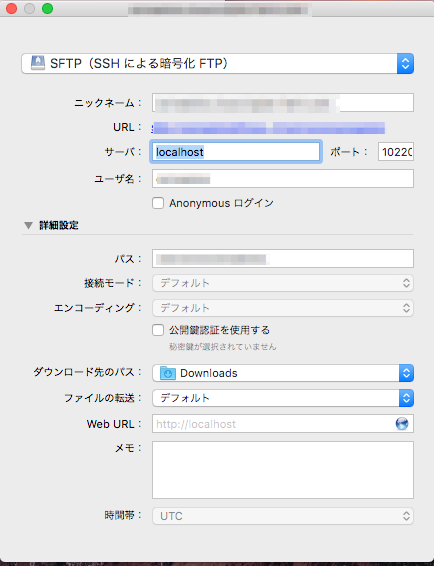434x566 pixels.
Task: Toggle 公開鍵認証を使用する checkbox
Action: click(158, 330)
